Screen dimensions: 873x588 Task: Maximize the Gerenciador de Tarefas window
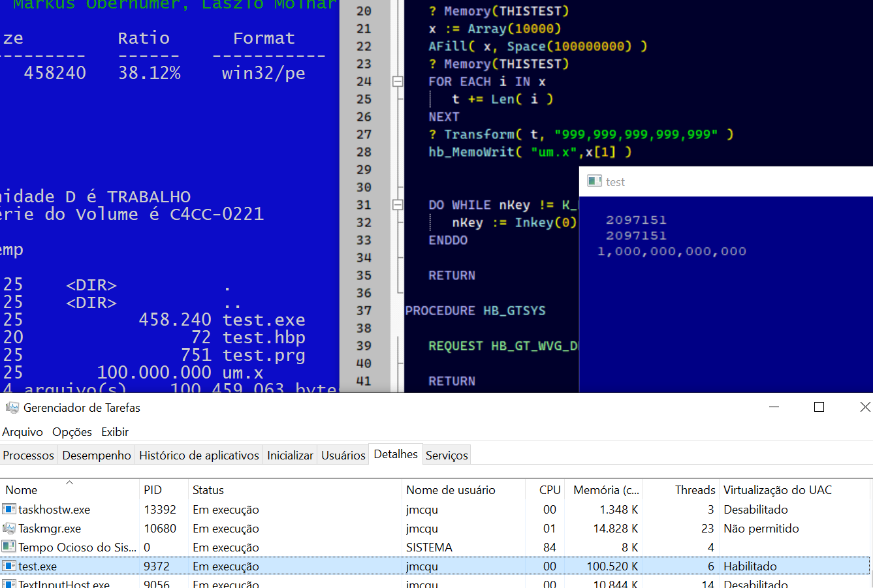(x=819, y=407)
